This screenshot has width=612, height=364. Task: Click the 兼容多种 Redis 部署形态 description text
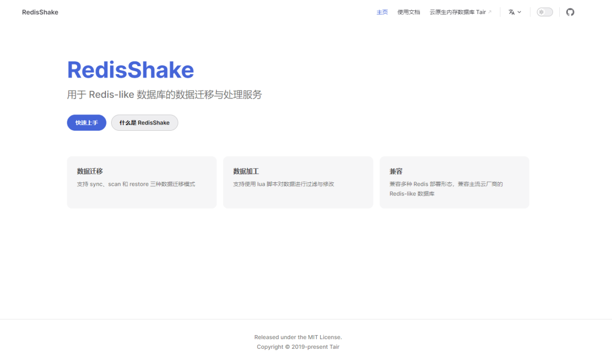[446, 189]
